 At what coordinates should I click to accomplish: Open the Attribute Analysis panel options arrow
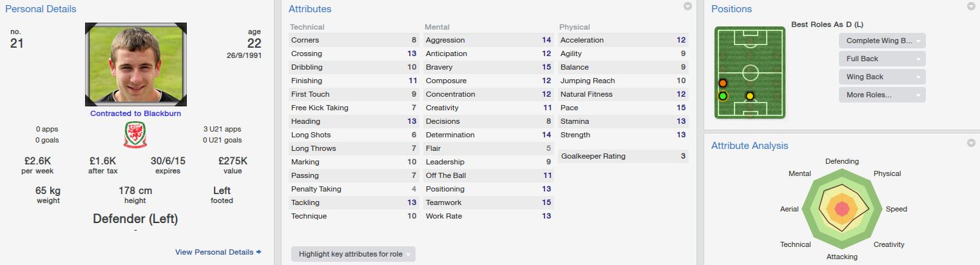(x=971, y=142)
